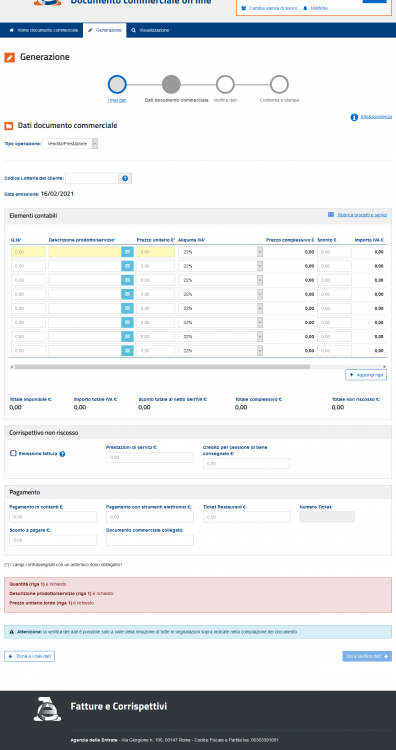Focus the first row quantity field

[28, 252]
